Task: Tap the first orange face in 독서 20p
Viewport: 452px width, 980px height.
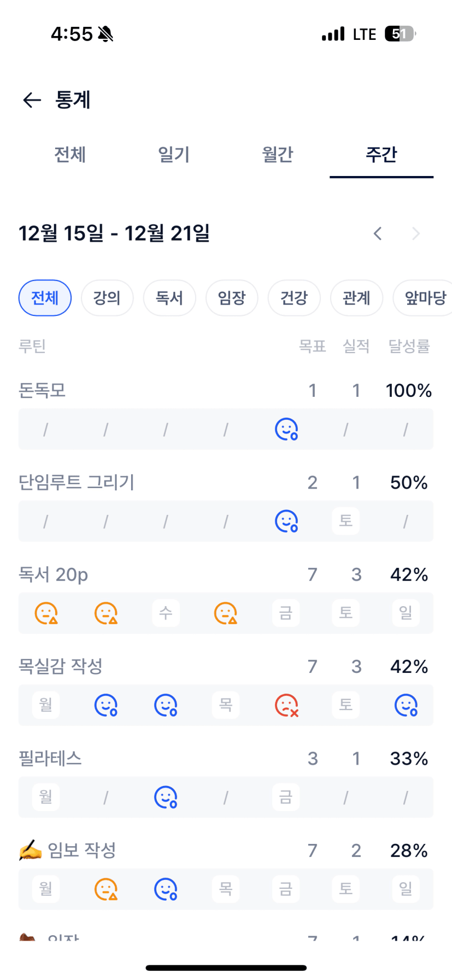Action: pyautogui.click(x=46, y=613)
